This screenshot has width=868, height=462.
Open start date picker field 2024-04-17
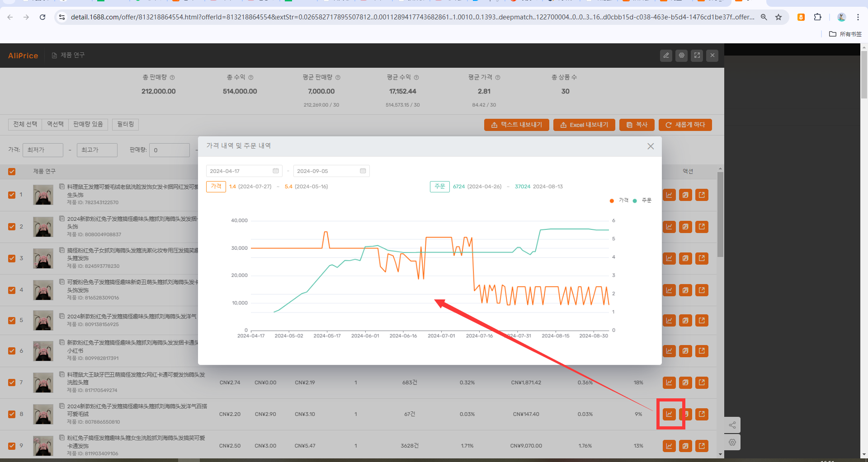click(x=244, y=171)
